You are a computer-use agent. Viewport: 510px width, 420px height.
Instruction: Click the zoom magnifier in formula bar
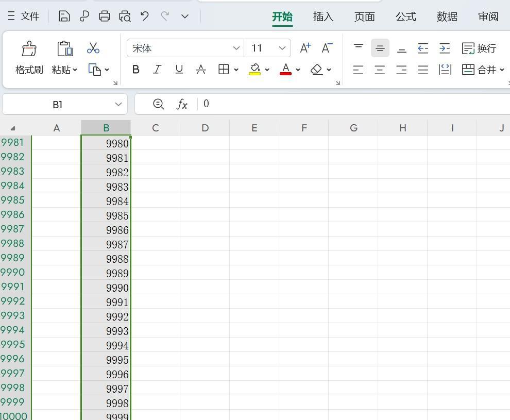click(158, 104)
